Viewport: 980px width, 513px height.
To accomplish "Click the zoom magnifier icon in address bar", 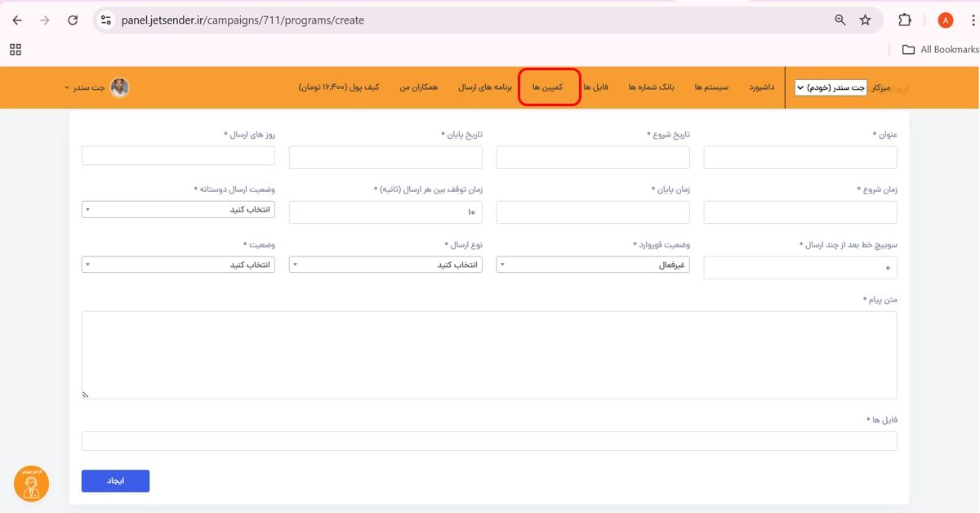I will [840, 20].
